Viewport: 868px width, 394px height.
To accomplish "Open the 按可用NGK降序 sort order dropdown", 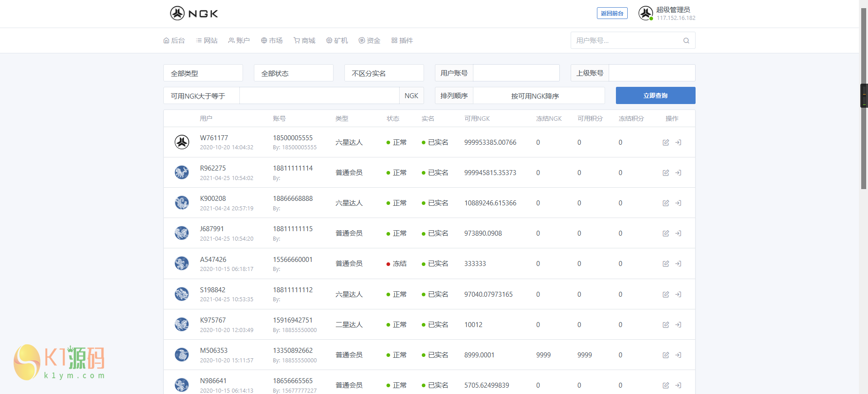I will click(x=539, y=96).
